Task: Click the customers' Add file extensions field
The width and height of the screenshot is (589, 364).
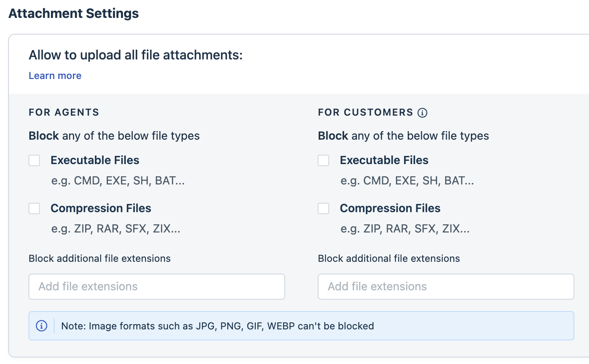Action: tap(446, 287)
